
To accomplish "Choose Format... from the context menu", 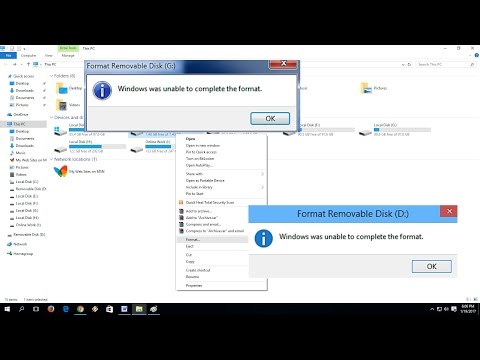I will pyautogui.click(x=193, y=239).
